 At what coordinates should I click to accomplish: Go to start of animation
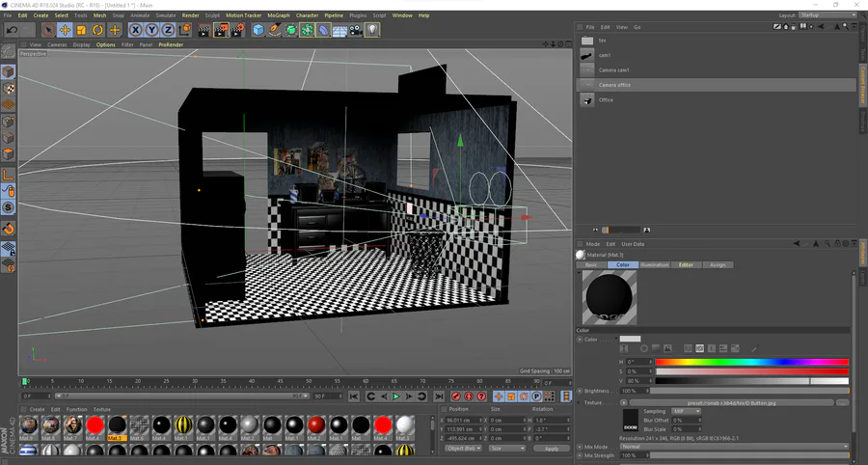(x=354, y=397)
